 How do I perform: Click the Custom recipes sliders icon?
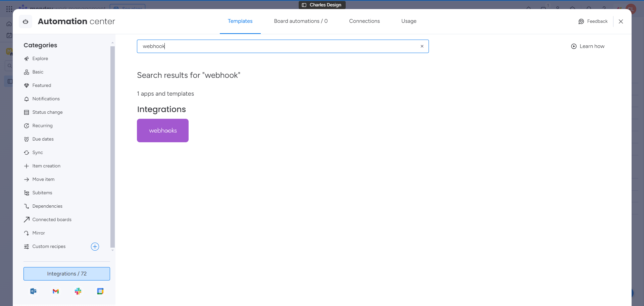(27, 247)
